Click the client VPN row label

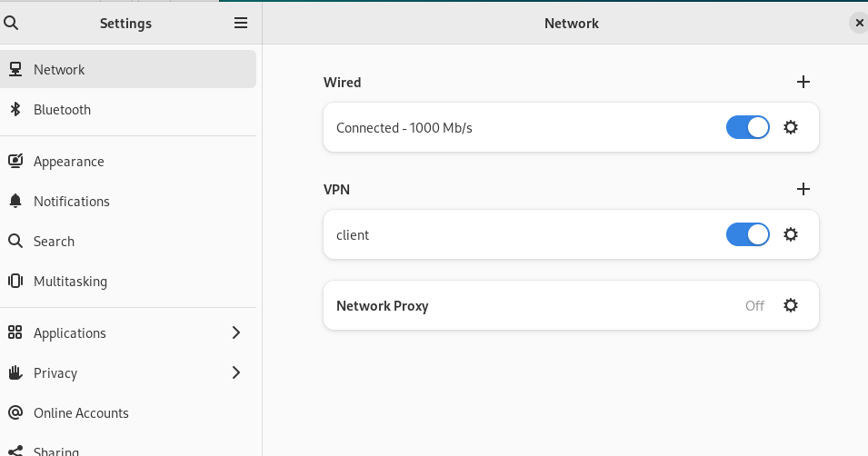[353, 235]
